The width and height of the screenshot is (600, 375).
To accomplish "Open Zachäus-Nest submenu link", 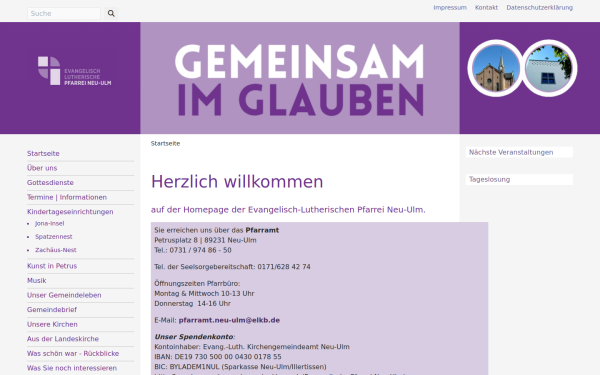I will [56, 250].
